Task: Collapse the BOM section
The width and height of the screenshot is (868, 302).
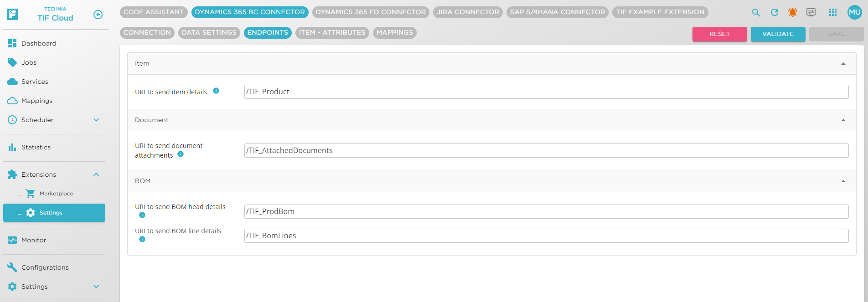Action: (x=843, y=181)
